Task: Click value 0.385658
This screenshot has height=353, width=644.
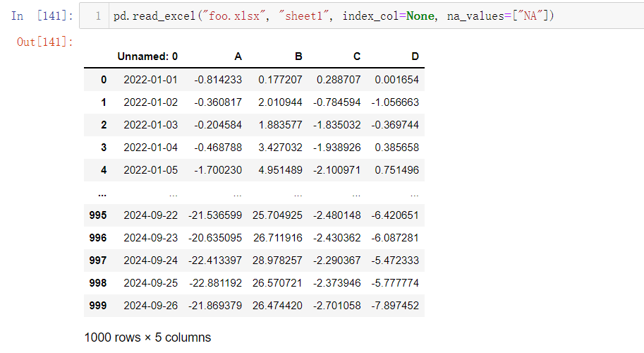Action: click(x=396, y=148)
